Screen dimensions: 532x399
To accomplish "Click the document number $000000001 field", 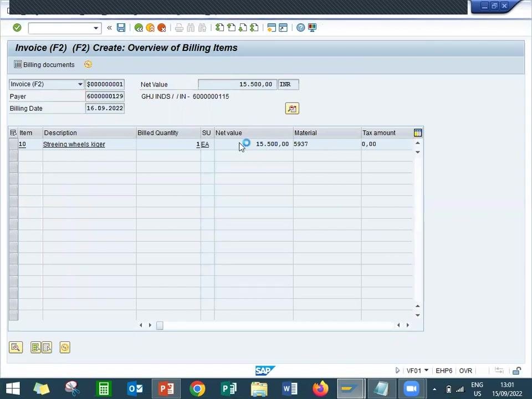I will pyautogui.click(x=105, y=84).
